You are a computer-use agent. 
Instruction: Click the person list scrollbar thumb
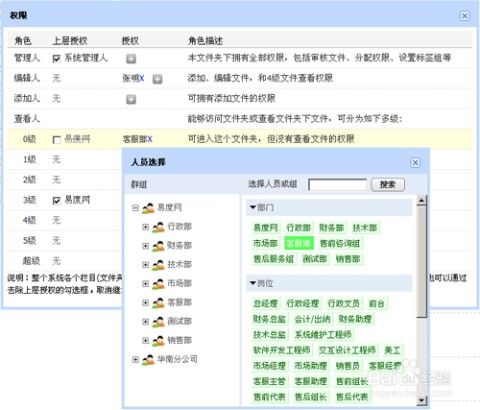pos(421,262)
